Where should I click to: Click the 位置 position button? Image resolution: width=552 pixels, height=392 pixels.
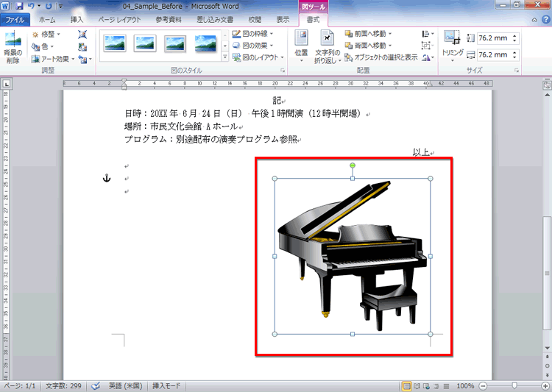point(301,47)
